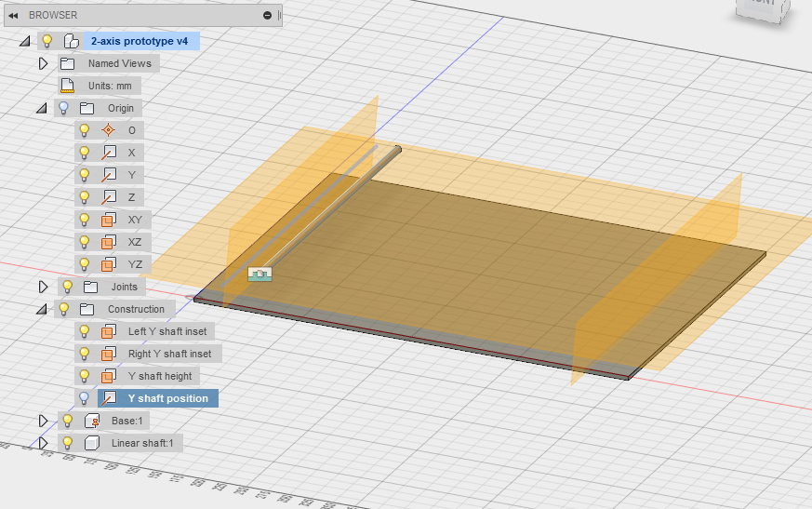Collapse the Browser panel with double-arrow button

click(14, 15)
